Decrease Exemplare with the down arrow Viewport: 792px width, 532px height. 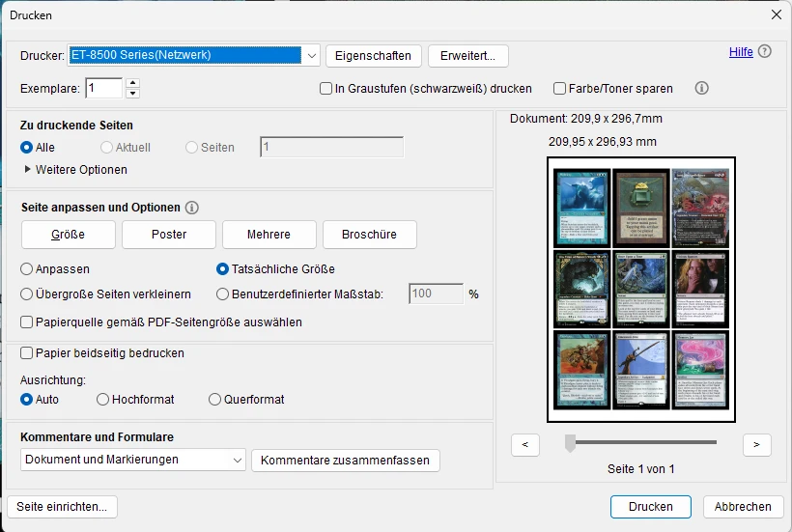[x=133, y=94]
